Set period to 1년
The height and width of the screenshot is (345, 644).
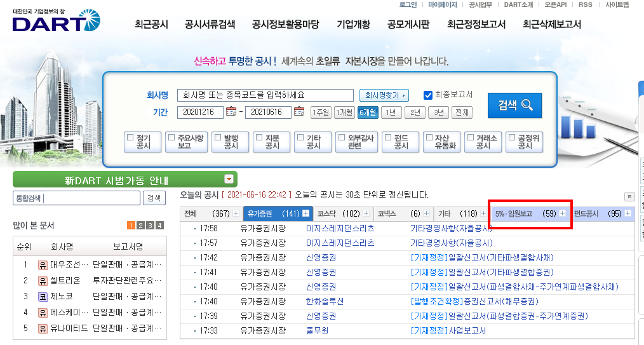(391, 112)
